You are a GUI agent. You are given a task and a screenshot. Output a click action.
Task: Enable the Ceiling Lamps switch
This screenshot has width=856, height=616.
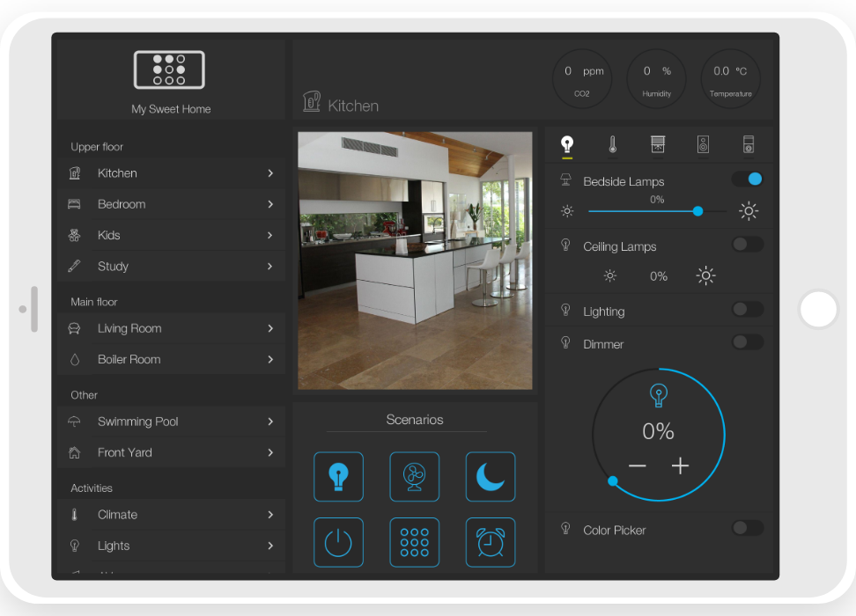point(748,245)
